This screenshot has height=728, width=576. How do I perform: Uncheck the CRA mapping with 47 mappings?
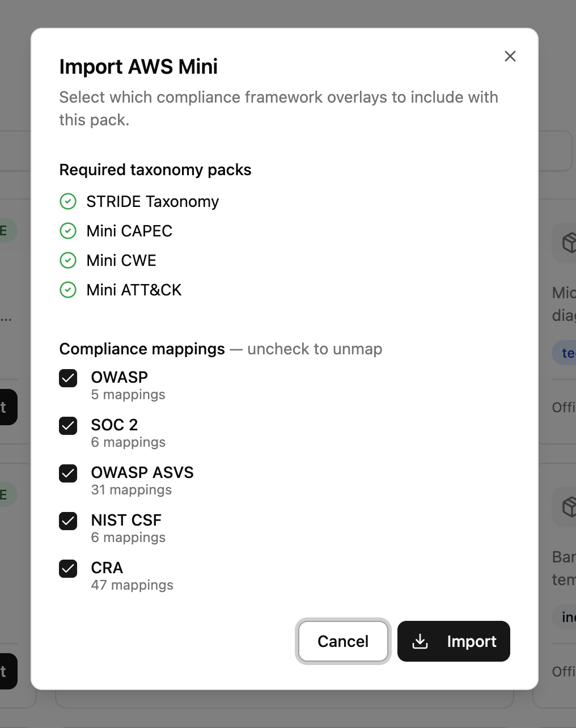[67, 568]
